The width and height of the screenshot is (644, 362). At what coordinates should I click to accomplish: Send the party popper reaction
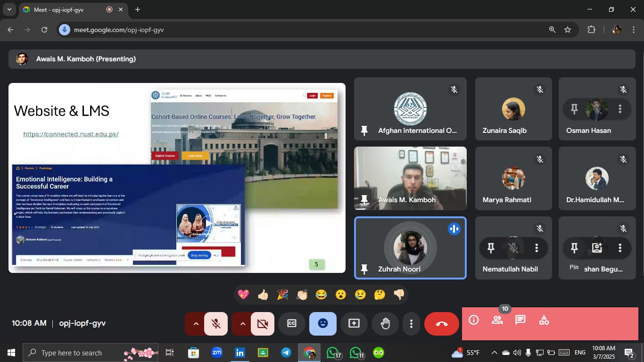click(282, 295)
